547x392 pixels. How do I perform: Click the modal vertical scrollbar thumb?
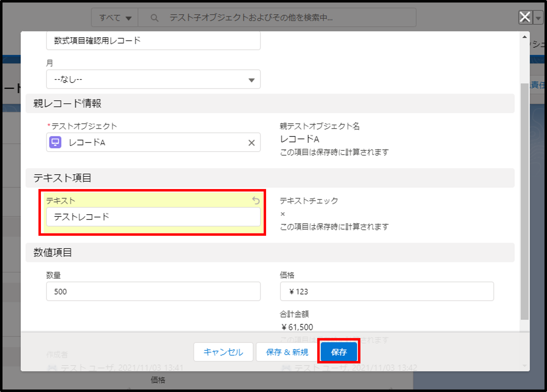pyautogui.click(x=524, y=201)
